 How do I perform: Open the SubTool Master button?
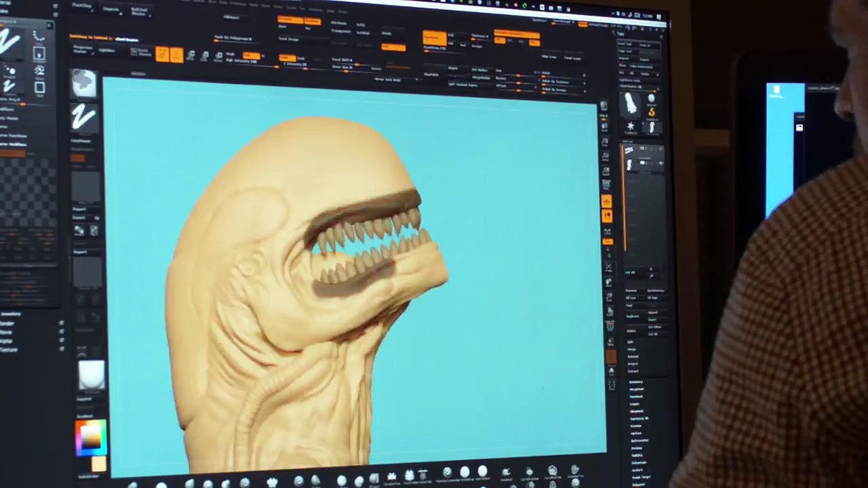(138, 12)
